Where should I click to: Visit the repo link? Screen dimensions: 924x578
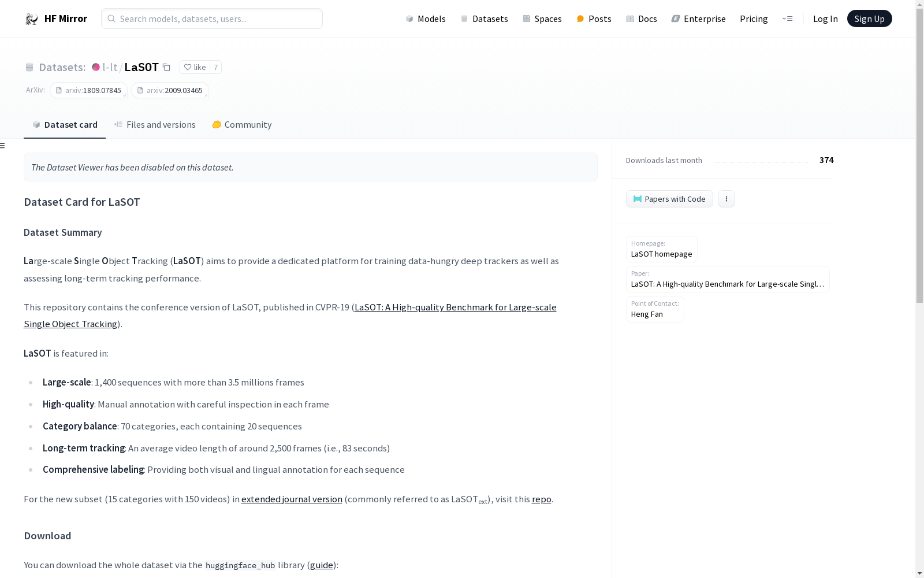pos(542,499)
